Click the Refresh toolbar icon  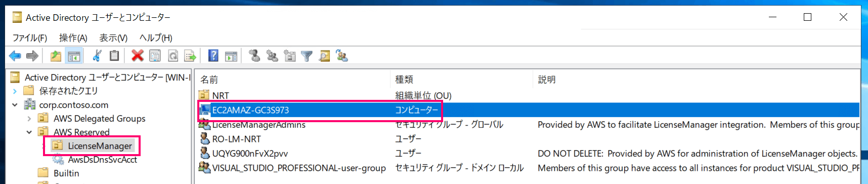(172, 56)
